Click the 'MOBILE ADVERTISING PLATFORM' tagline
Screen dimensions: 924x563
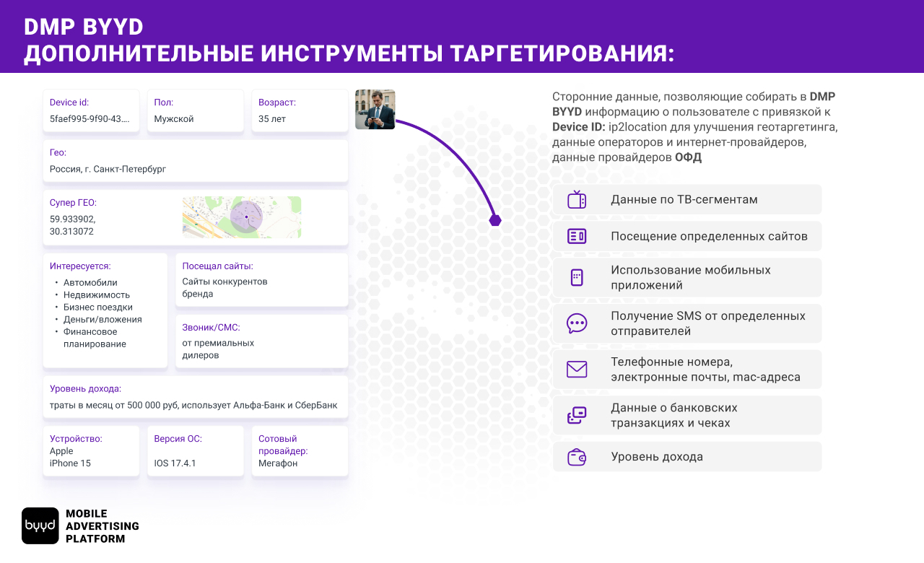click(103, 526)
